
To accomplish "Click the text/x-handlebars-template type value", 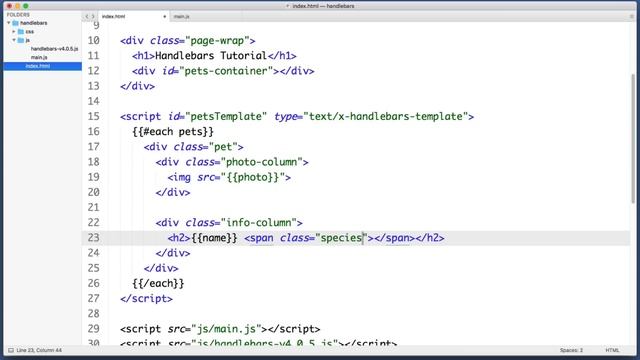I will pyautogui.click(x=386, y=116).
